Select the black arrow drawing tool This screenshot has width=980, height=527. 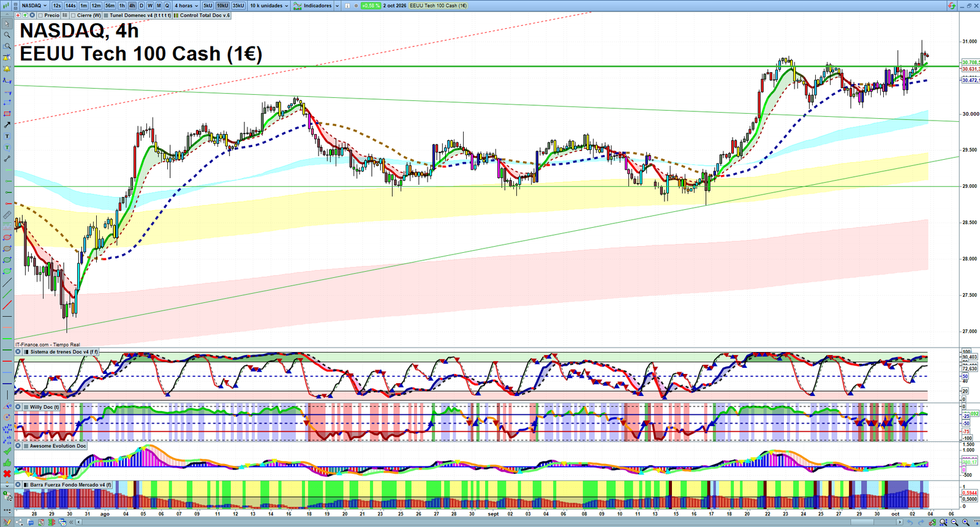[x=7, y=125]
